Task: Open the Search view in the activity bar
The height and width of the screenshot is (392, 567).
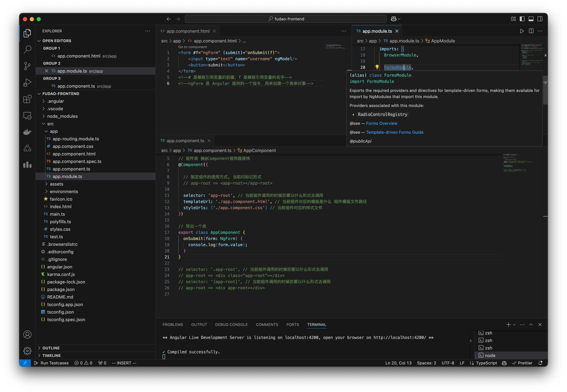Action: (x=27, y=49)
